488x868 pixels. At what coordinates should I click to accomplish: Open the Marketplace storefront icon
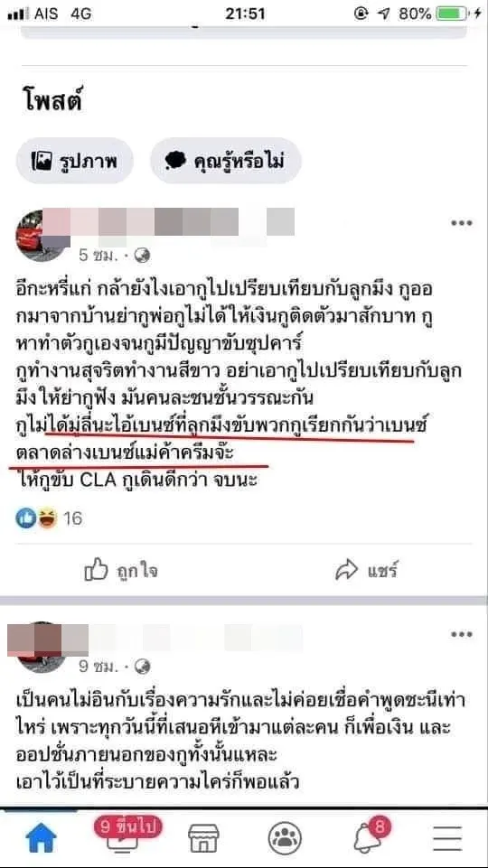click(203, 838)
